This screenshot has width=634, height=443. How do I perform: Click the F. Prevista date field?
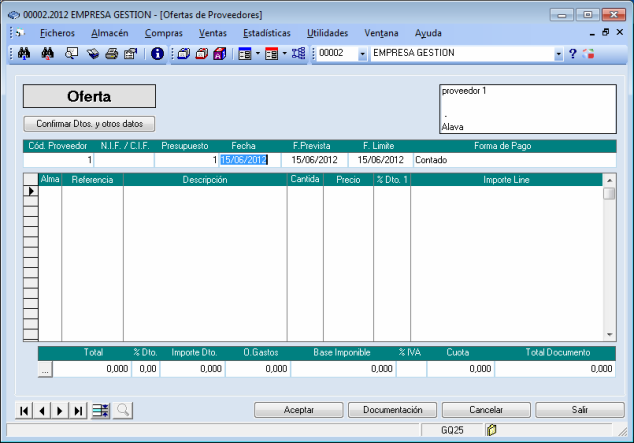pos(312,159)
